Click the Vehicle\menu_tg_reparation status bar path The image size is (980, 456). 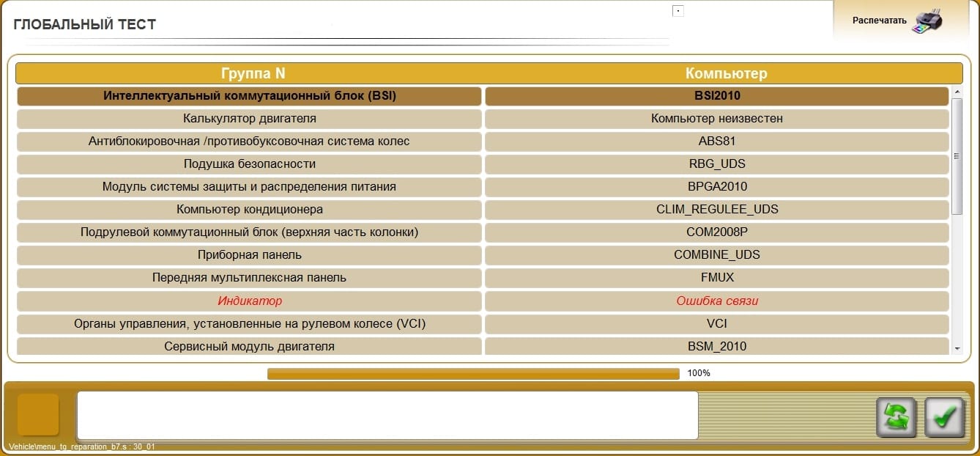click(81, 446)
